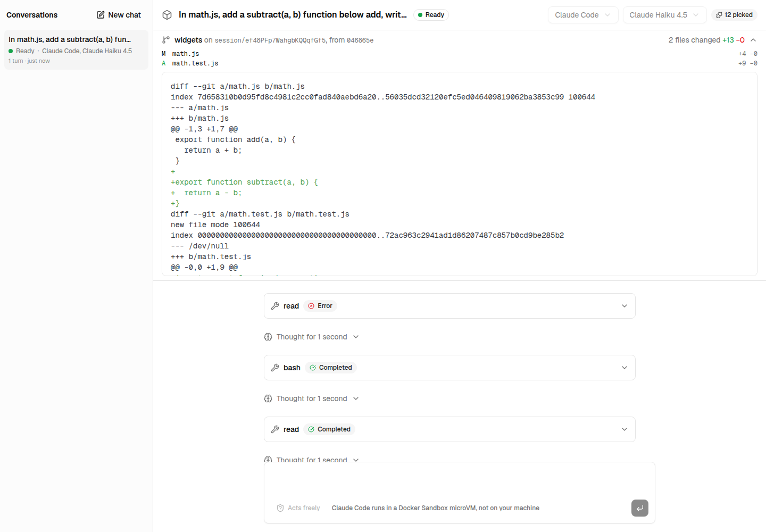Expand the thought below the bash row
Viewport: 766px width, 532px height.
(x=312, y=398)
